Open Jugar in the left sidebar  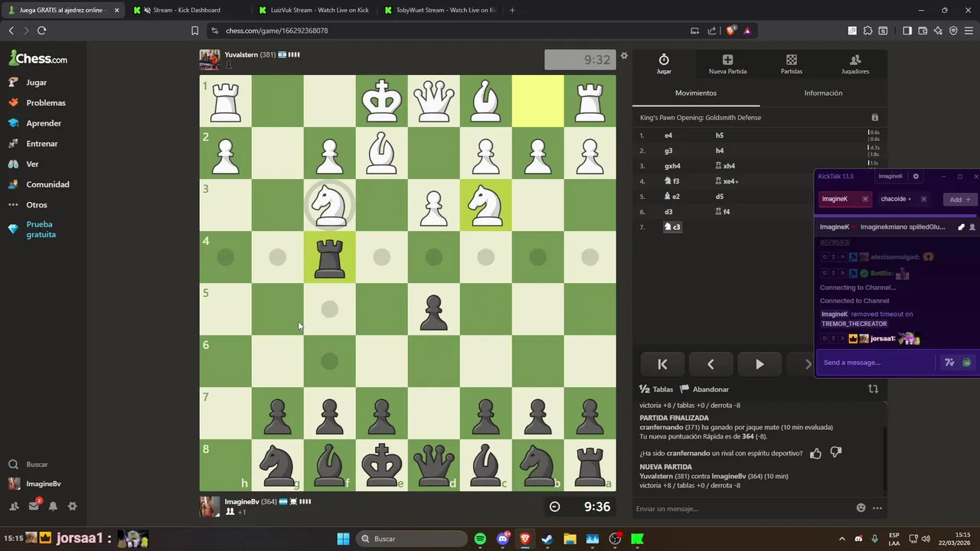pos(36,82)
